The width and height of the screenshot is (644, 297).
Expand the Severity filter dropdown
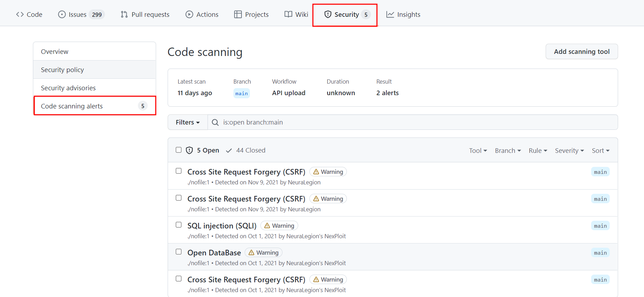click(569, 150)
